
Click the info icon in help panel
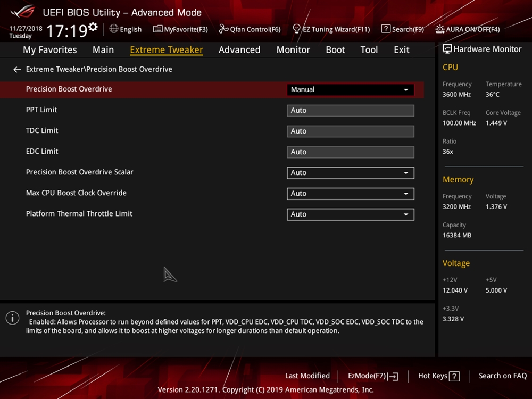click(12, 318)
